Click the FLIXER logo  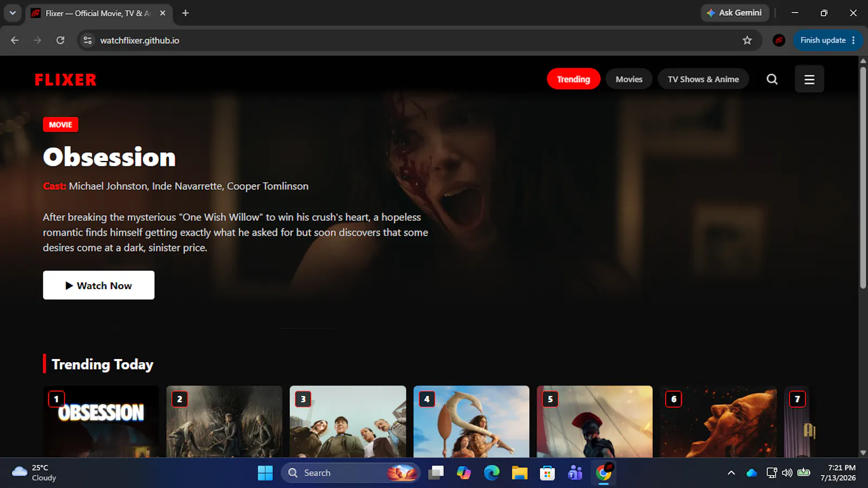(x=66, y=80)
